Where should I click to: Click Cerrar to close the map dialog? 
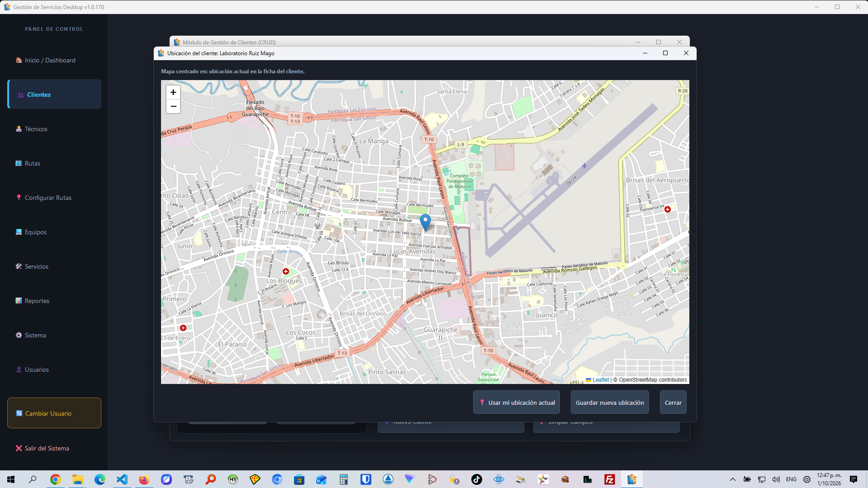click(x=673, y=403)
